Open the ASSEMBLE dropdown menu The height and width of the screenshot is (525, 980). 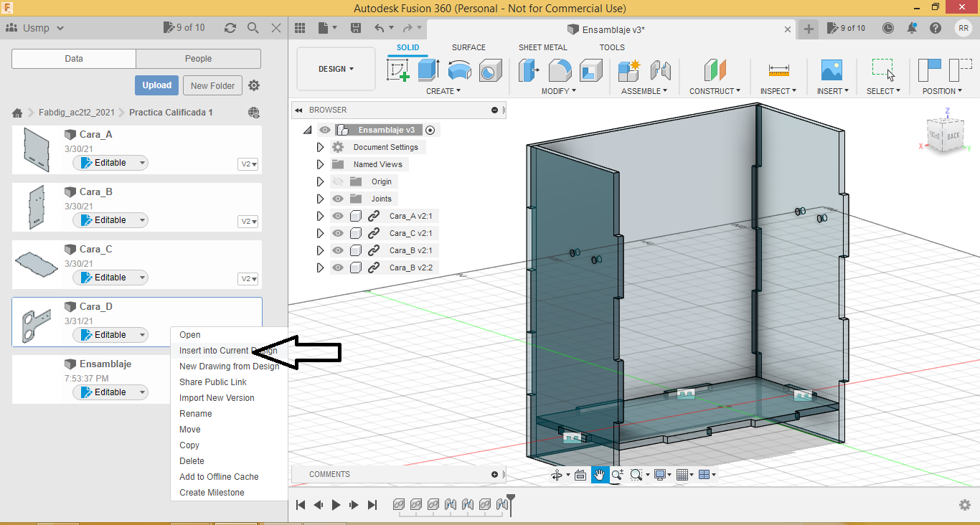(x=644, y=91)
